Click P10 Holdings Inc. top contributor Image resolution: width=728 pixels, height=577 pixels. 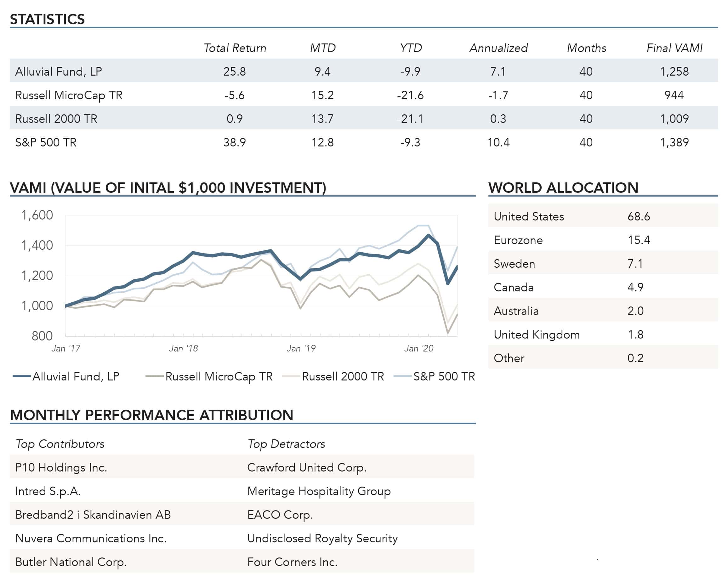click(61, 467)
